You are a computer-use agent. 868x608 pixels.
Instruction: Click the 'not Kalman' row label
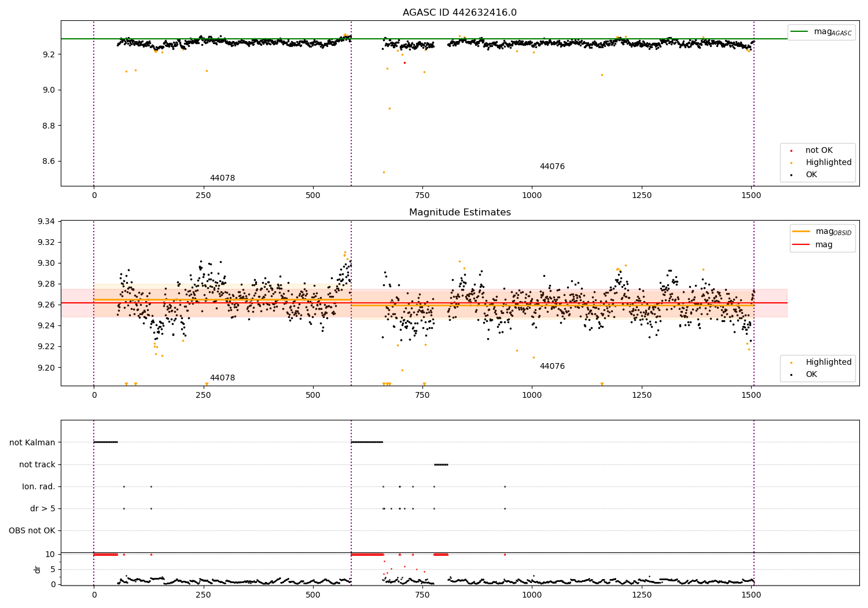[x=32, y=442]
